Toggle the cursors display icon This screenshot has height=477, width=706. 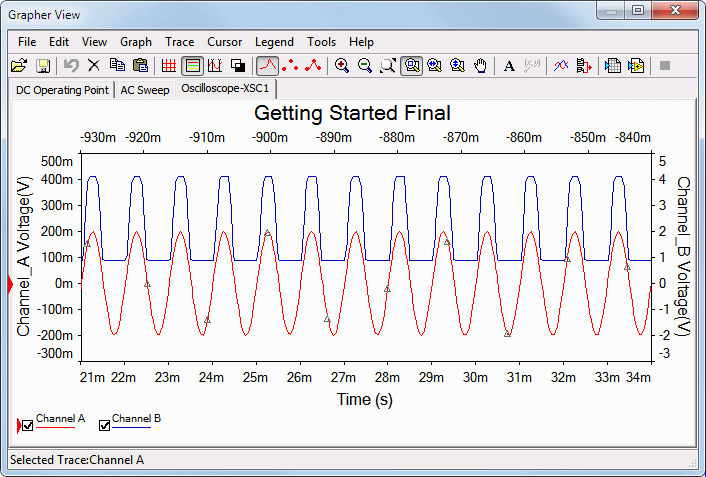[215, 66]
